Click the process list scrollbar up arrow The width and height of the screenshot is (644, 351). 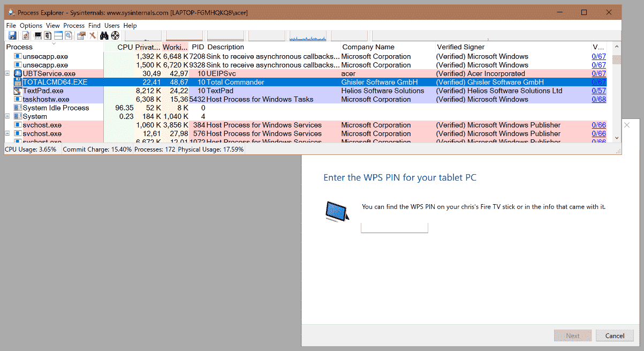tap(617, 47)
